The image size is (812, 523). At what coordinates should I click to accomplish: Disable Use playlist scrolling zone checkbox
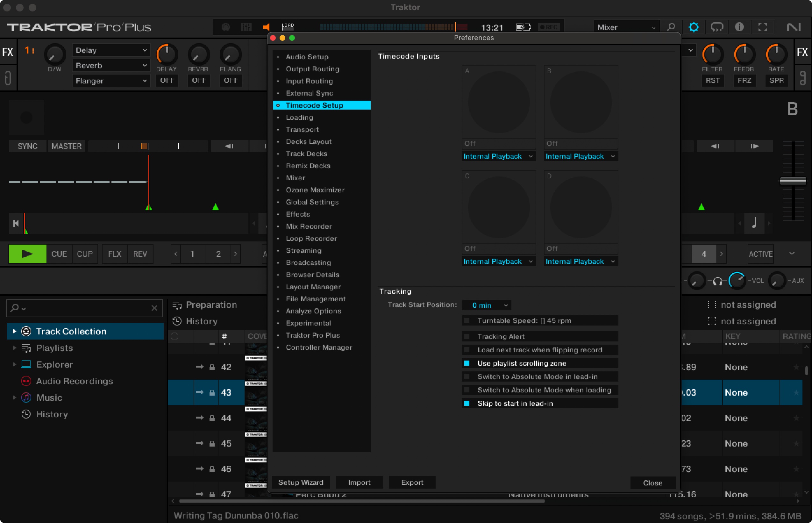coord(467,363)
